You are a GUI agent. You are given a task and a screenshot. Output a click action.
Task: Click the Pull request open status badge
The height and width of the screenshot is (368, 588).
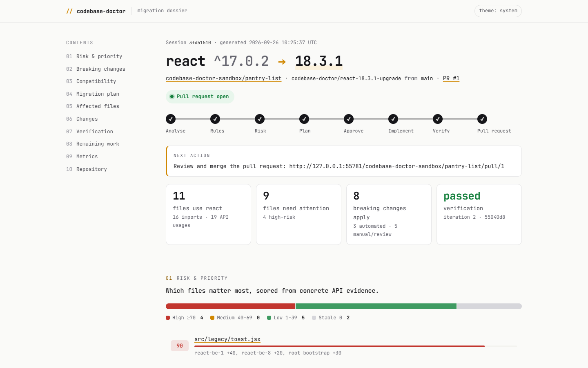(x=200, y=96)
